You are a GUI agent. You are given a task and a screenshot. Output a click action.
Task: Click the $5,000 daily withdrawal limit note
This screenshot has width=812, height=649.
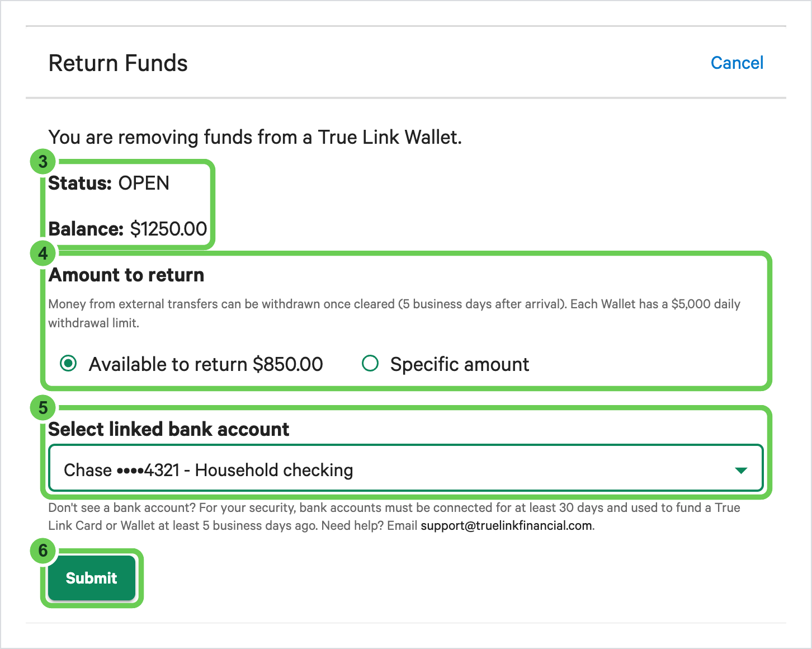coord(394,313)
